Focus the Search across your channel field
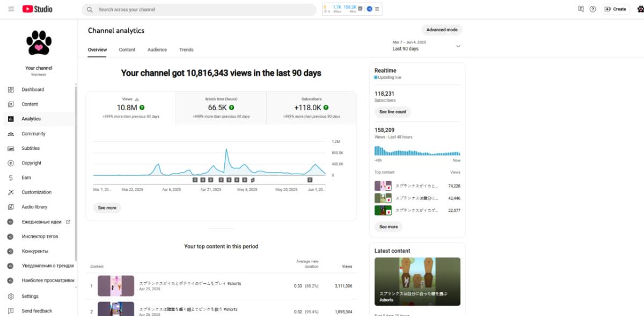Screen dimensions: 644x316 [199, 10]
